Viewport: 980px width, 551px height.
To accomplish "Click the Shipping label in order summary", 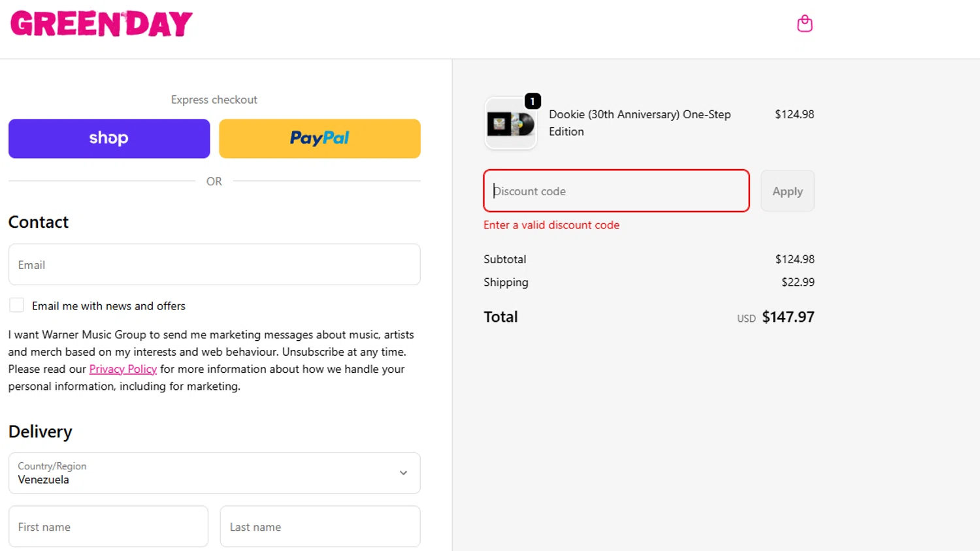I will 506,282.
